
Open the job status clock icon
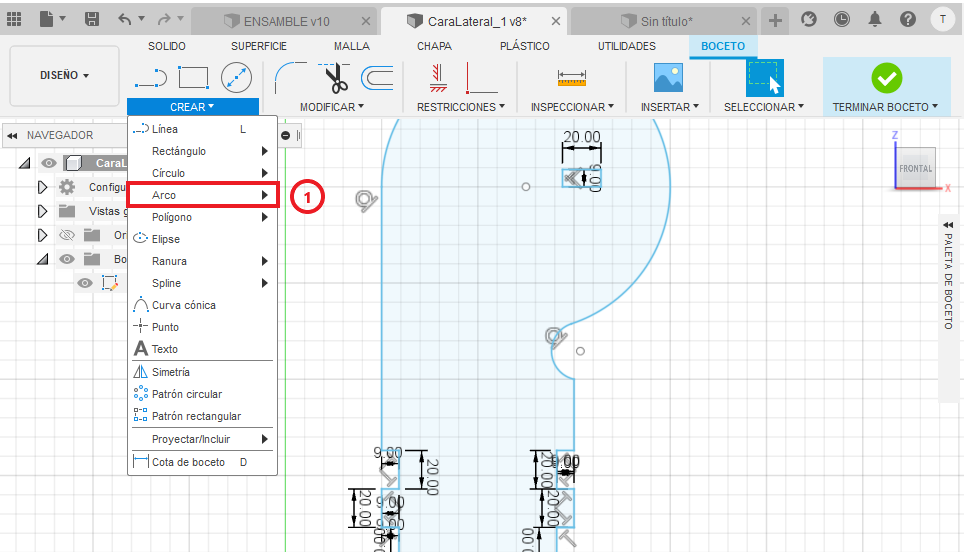coord(842,19)
